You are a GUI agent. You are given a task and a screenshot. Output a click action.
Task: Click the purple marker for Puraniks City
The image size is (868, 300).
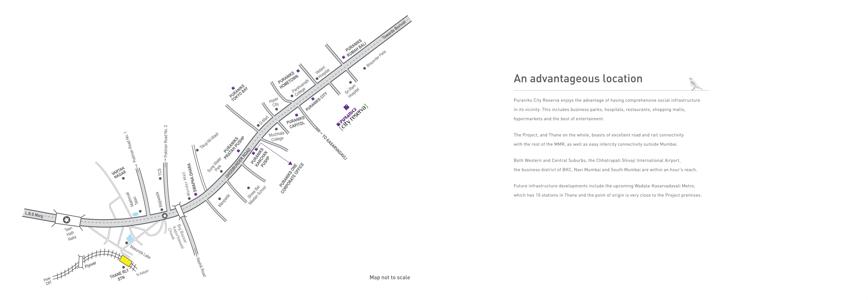tap(313, 99)
